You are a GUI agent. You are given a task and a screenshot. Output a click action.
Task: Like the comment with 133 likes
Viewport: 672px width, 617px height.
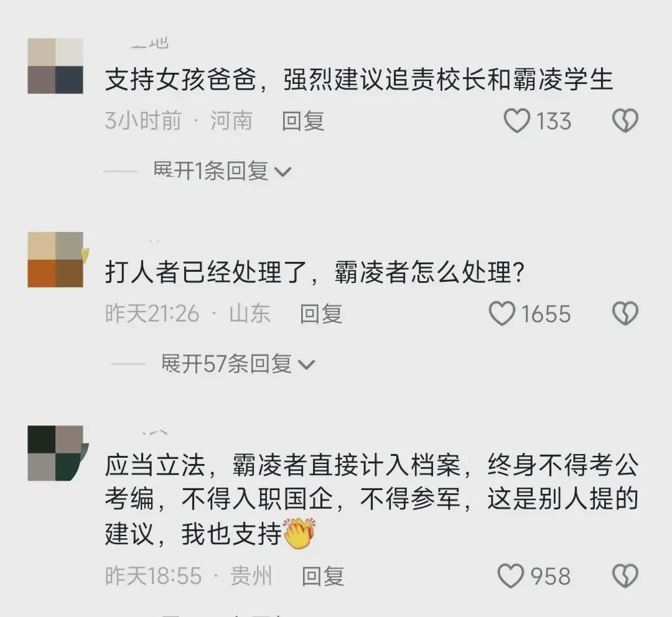[517, 121]
